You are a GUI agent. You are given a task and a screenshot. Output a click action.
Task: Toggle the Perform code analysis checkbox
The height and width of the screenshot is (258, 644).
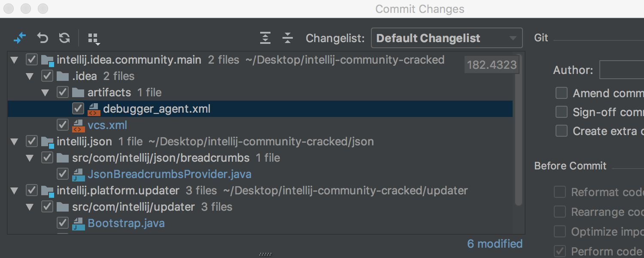pos(560,251)
